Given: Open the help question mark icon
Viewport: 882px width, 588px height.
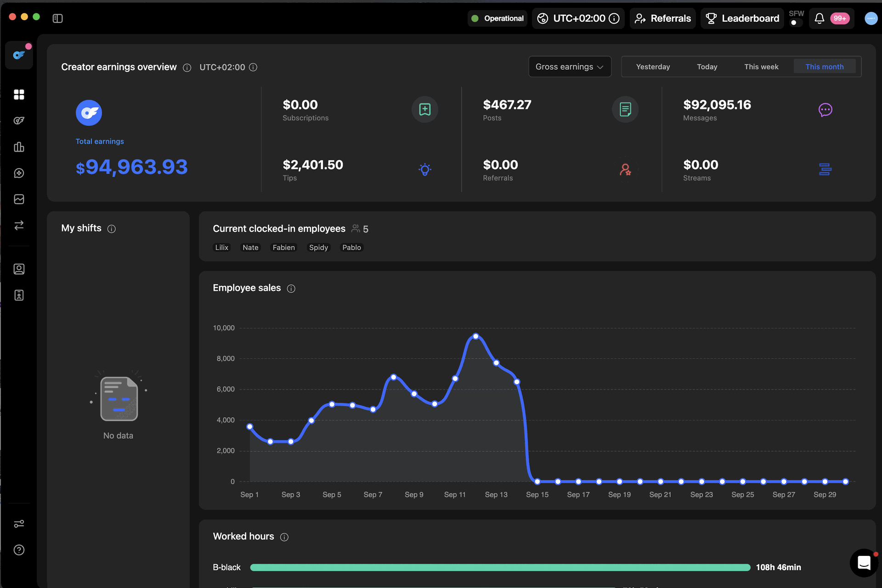Looking at the screenshot, I should coord(19,550).
